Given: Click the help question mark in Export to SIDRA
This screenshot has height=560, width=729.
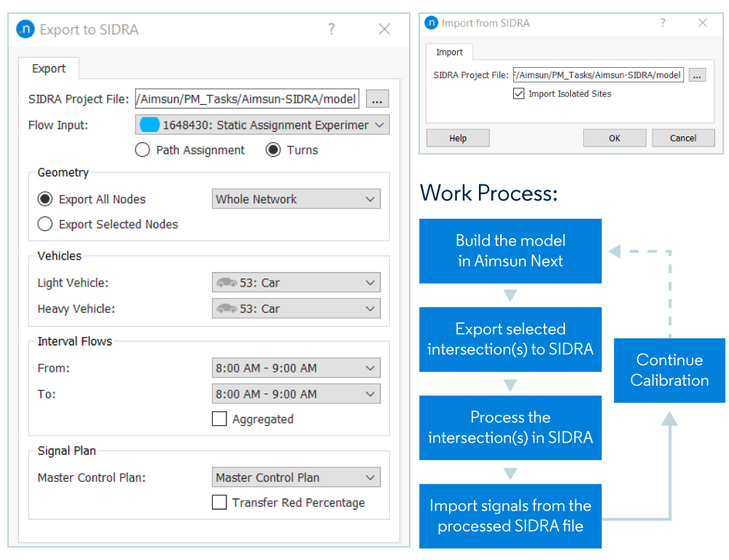Looking at the screenshot, I should point(331,29).
